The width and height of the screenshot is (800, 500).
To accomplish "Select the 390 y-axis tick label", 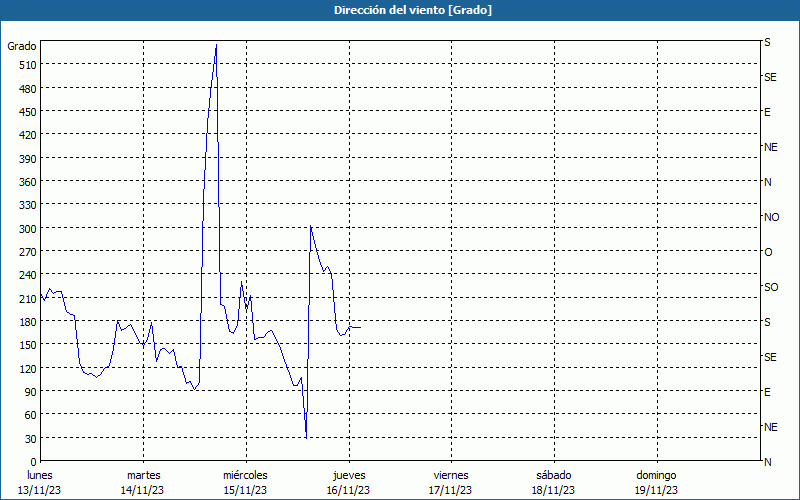I will pyautogui.click(x=28, y=159).
